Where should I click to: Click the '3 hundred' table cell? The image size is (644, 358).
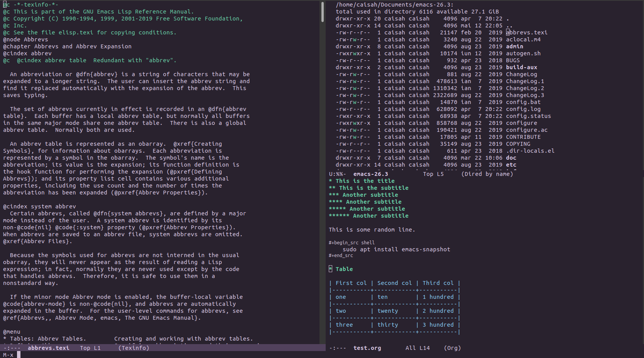438,325
